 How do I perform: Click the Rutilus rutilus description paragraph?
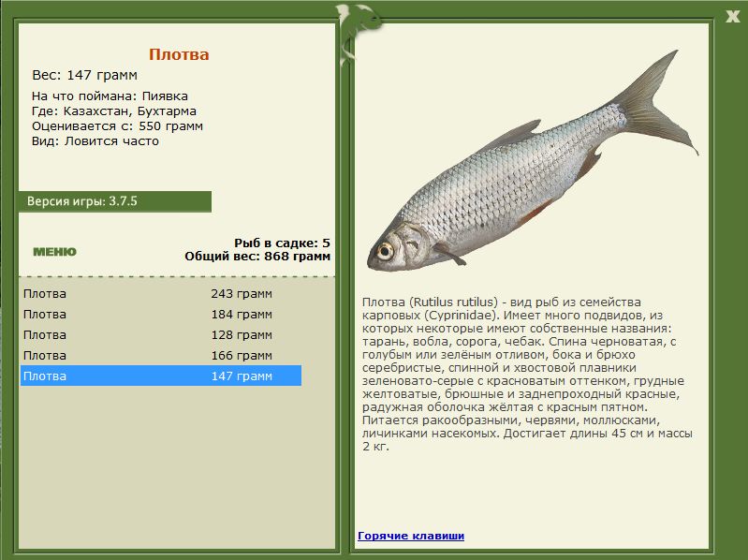524,375
